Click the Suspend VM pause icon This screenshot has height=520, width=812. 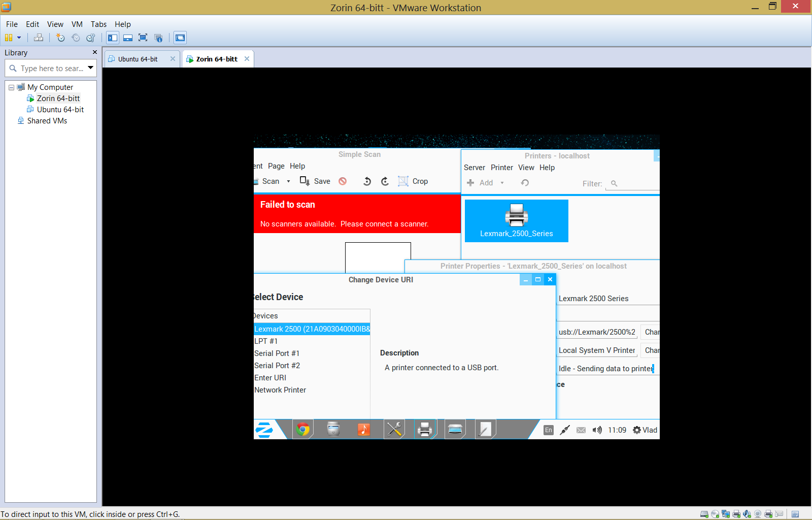tap(8, 38)
